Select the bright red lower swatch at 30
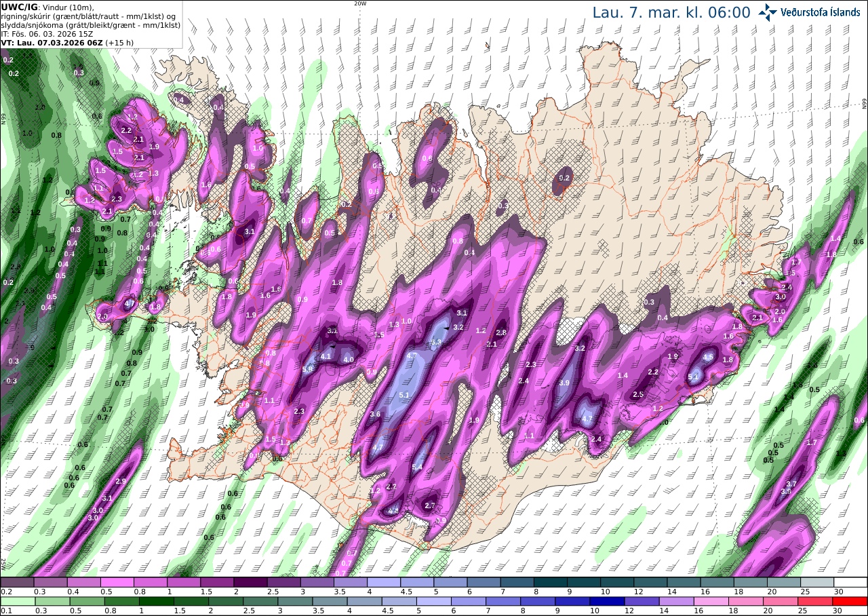The height and width of the screenshot is (616, 868). point(851,601)
